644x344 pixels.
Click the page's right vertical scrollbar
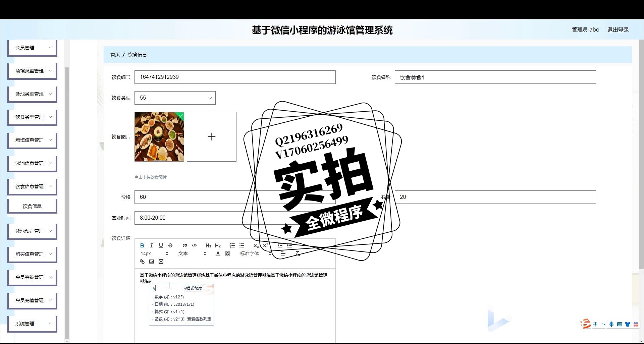(641, 154)
